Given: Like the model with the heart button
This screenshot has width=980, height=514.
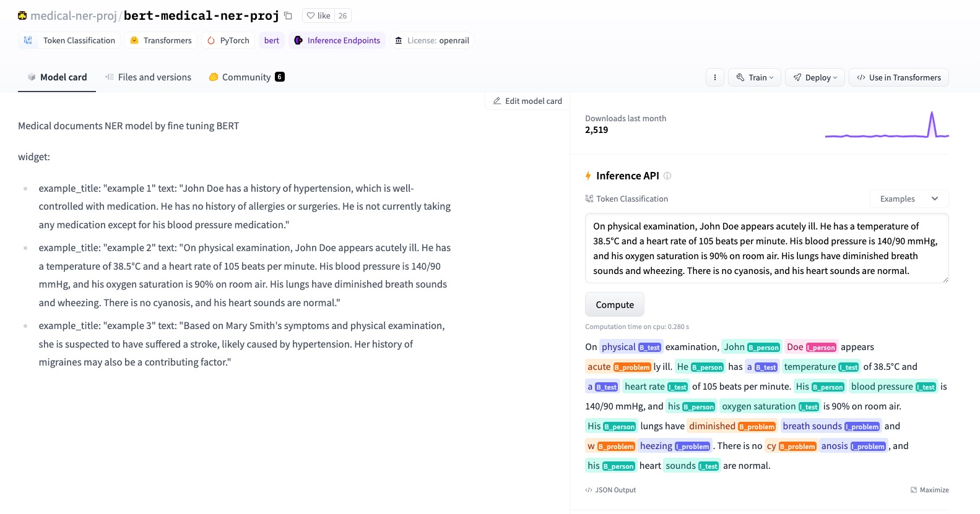Looking at the screenshot, I should (x=319, y=15).
